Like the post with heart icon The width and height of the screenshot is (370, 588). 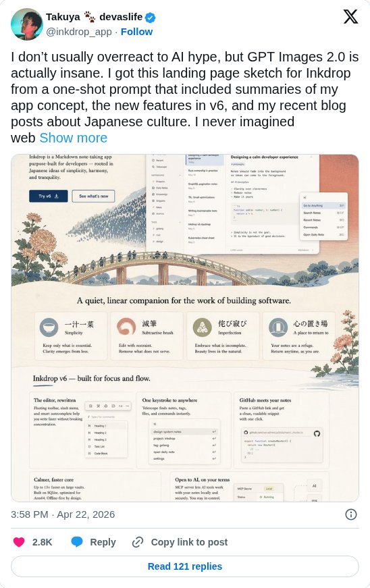click(19, 542)
